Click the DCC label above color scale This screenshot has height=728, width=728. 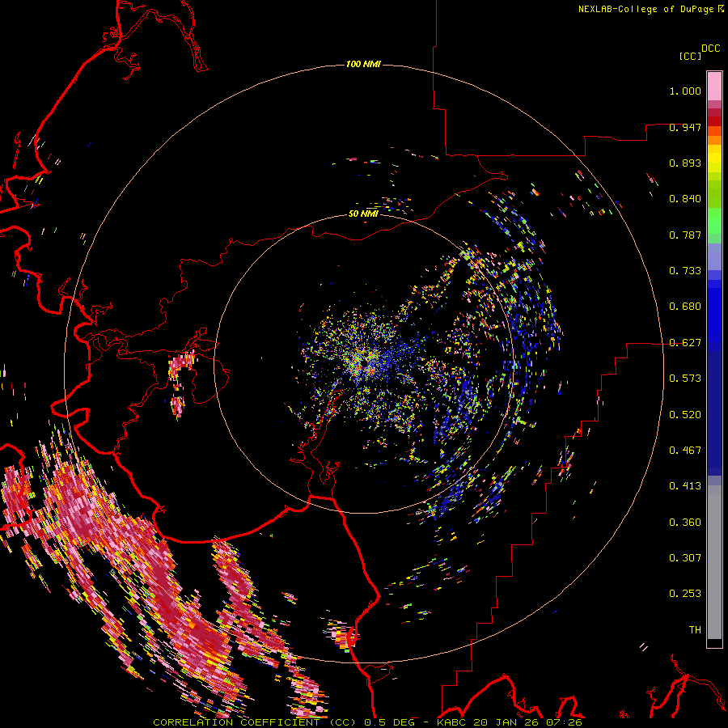[710, 49]
